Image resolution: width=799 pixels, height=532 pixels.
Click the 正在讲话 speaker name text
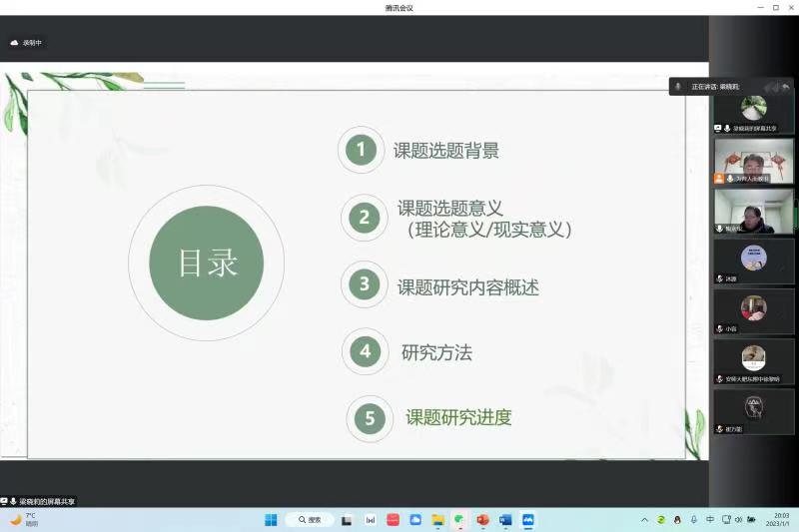tap(715, 87)
